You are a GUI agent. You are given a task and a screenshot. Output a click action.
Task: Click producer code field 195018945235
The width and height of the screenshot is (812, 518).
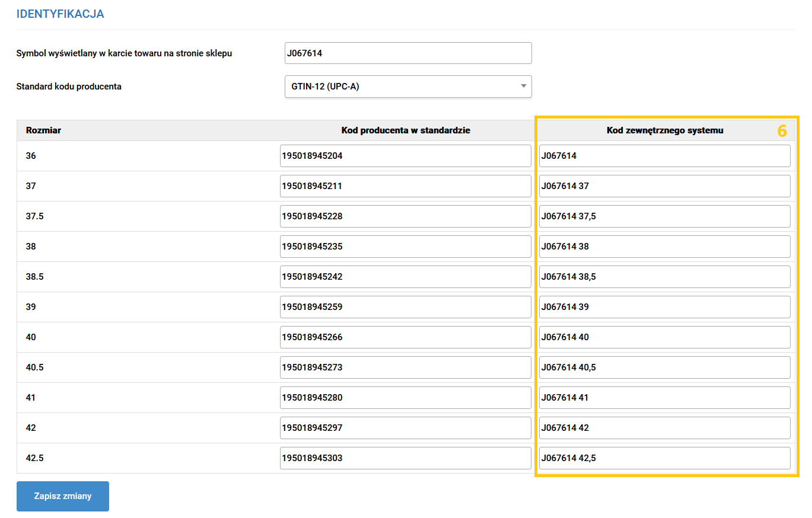405,247
